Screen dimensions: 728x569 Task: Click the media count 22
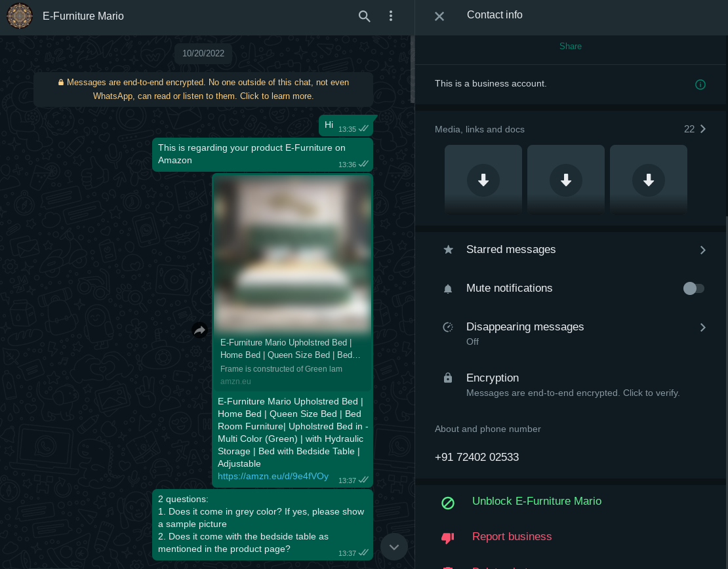pos(689,129)
